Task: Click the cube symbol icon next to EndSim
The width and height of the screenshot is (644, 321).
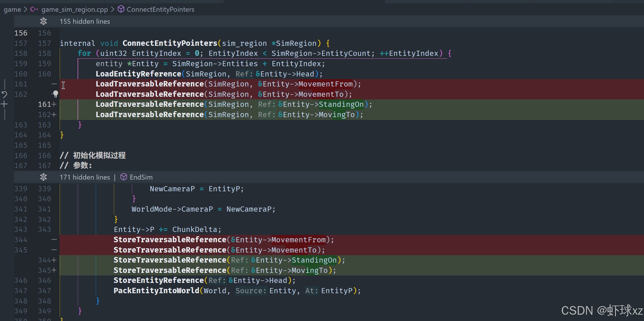Action: click(123, 177)
